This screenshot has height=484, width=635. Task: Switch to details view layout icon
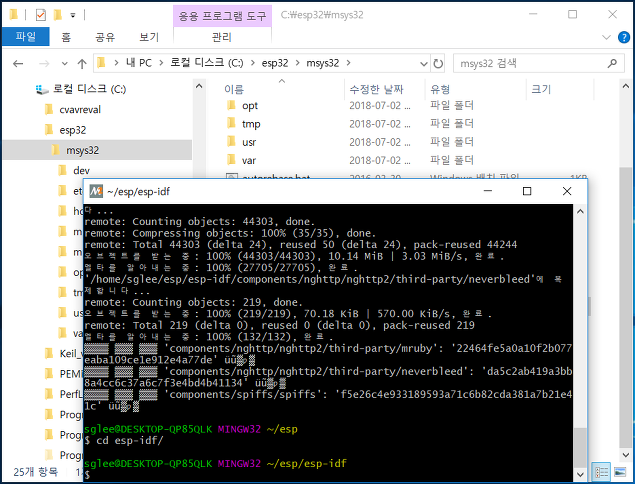point(601,472)
